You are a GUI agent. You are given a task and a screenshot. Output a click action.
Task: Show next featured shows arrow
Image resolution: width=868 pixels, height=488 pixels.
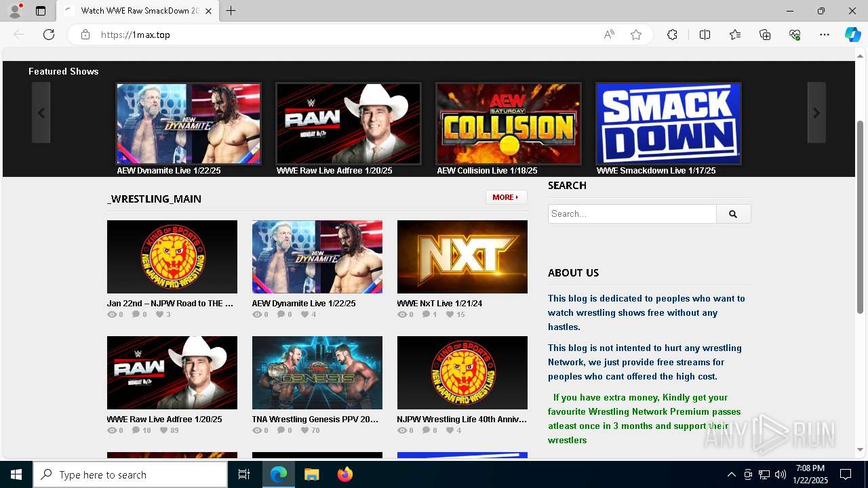click(x=816, y=113)
